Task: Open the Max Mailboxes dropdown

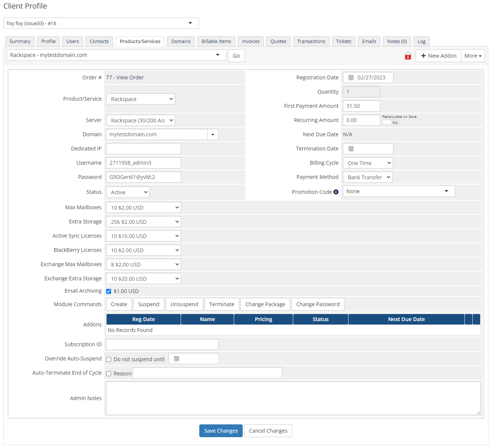Action: (x=144, y=207)
